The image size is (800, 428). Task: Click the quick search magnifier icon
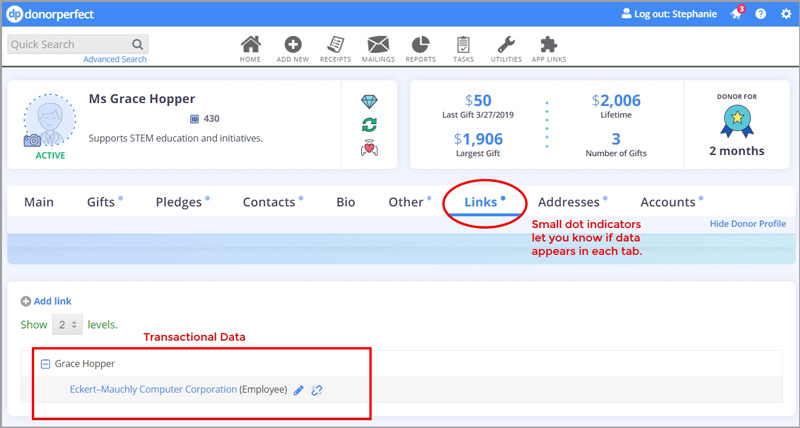pos(137,44)
